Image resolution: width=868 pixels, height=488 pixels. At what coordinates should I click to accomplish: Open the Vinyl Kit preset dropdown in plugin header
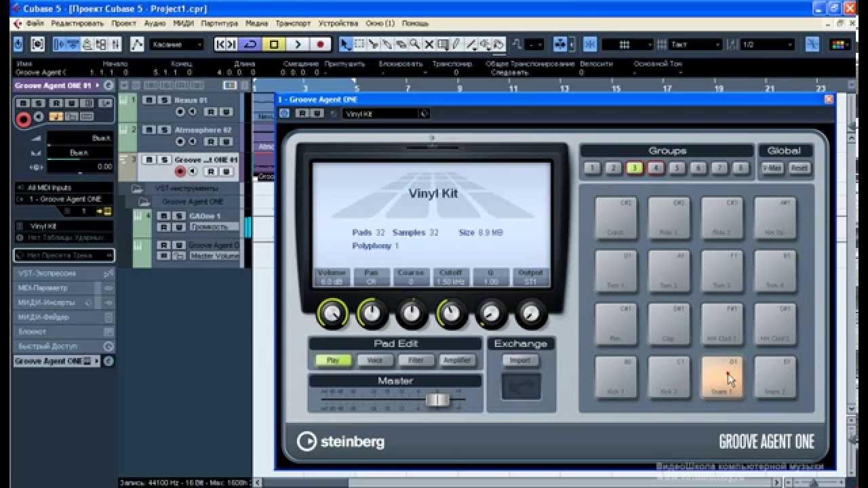pos(387,114)
